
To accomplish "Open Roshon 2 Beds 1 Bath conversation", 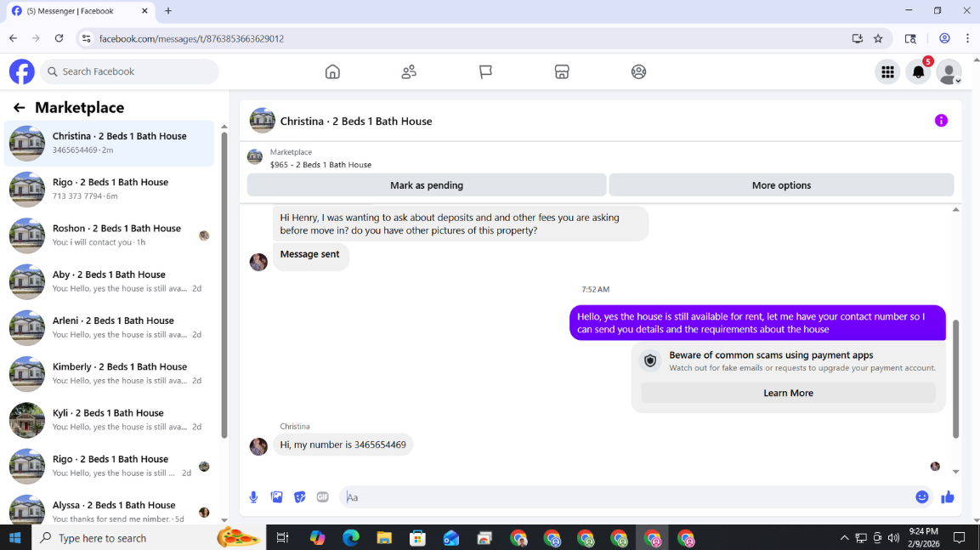I will 110,235.
